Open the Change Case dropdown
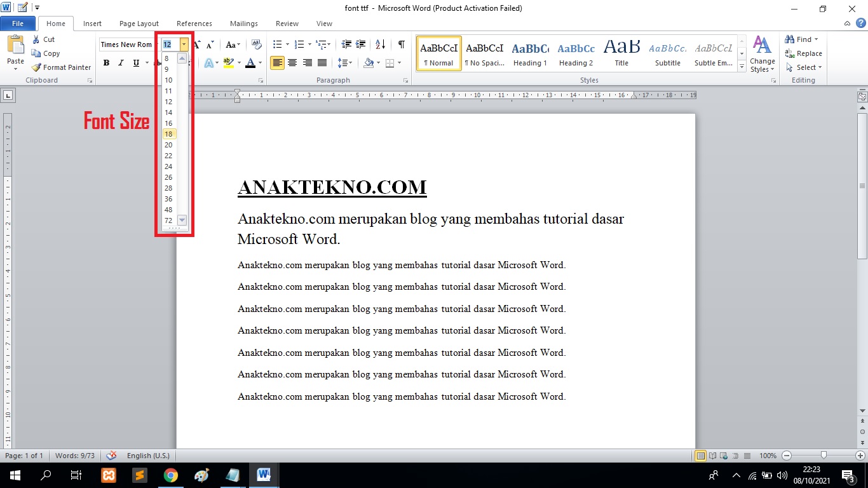This screenshot has width=868, height=488. 233,44
